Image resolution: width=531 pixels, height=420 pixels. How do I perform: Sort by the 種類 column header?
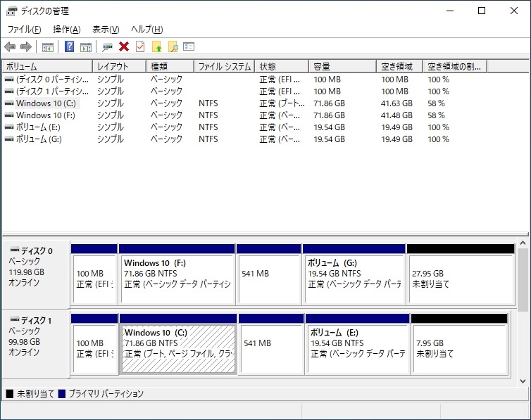[170, 66]
